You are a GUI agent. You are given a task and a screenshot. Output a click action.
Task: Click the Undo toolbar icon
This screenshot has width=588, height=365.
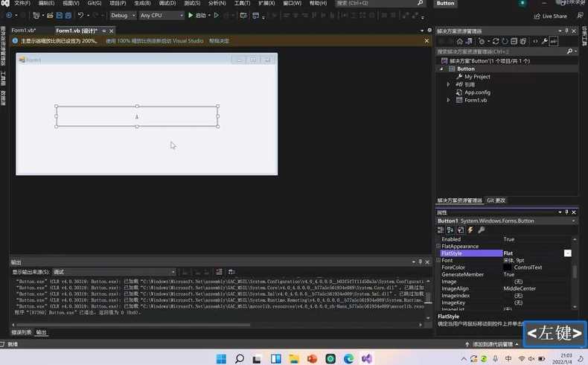click(80, 16)
